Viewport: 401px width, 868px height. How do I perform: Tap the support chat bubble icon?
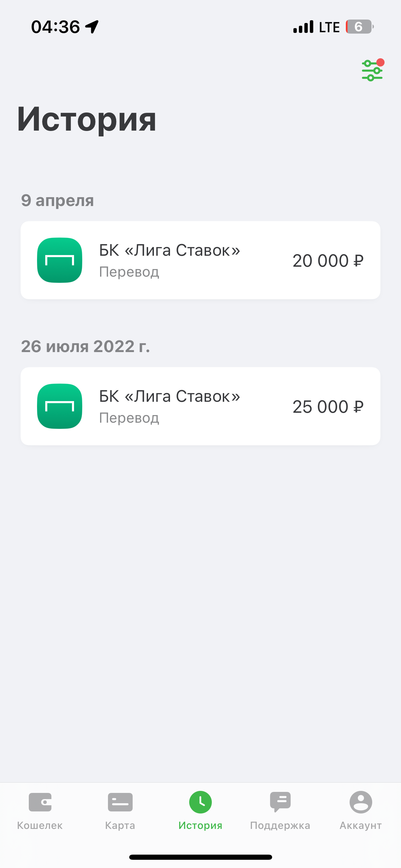click(280, 802)
